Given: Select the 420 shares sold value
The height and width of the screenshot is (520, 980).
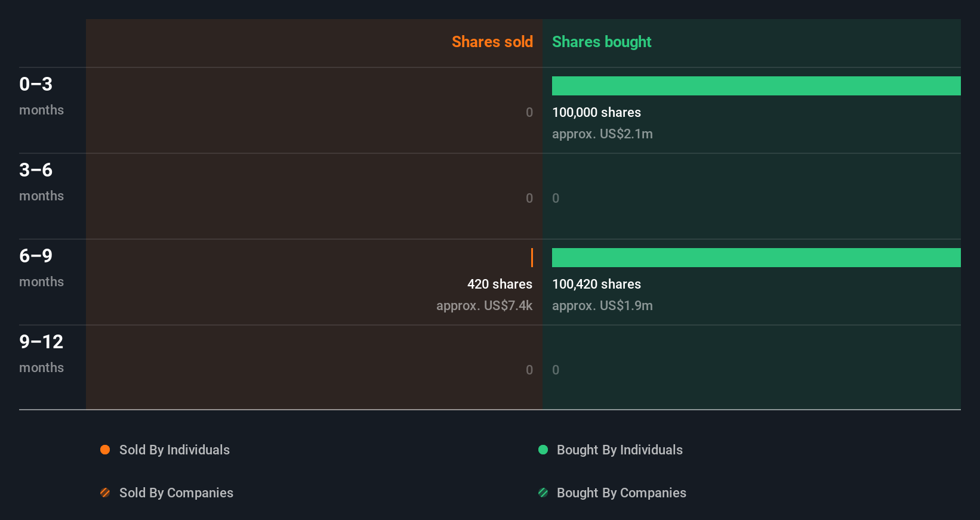Looking at the screenshot, I should coord(500,284).
